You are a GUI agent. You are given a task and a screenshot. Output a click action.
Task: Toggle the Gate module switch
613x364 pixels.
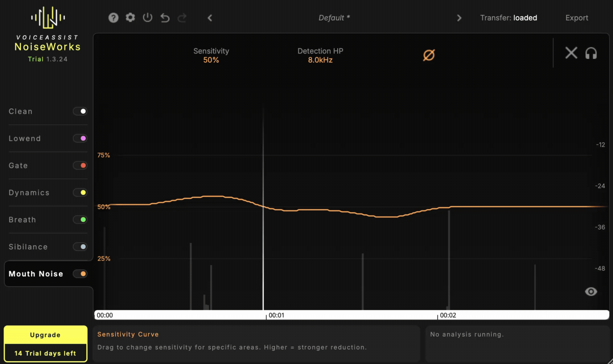pos(80,165)
